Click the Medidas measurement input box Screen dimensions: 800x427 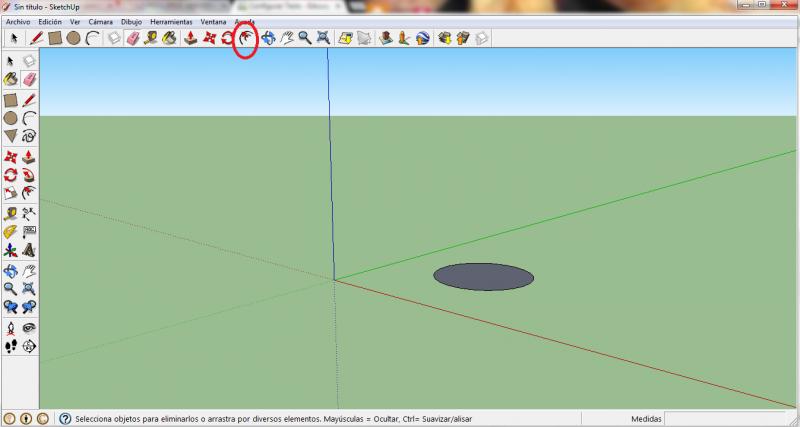pyautogui.click(x=730, y=418)
